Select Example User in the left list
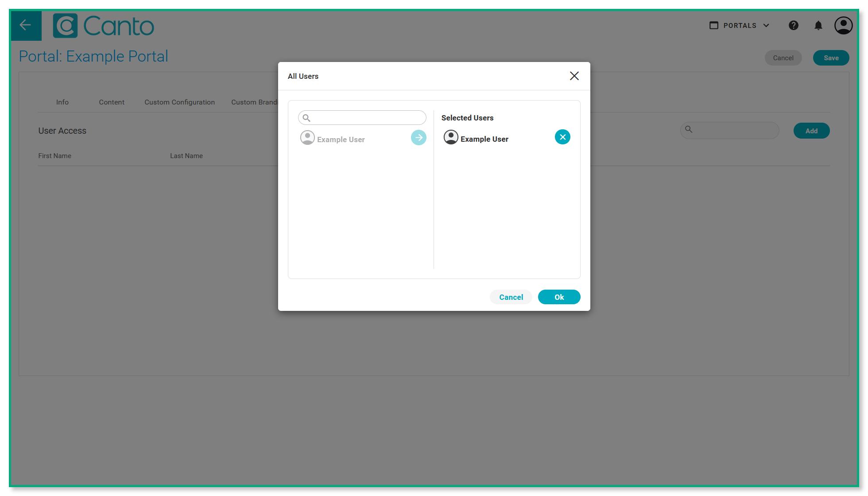The image size is (868, 496). pyautogui.click(x=341, y=139)
